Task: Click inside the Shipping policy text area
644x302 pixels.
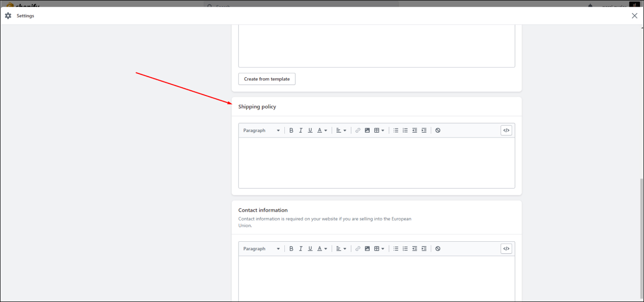Action: coord(376,163)
